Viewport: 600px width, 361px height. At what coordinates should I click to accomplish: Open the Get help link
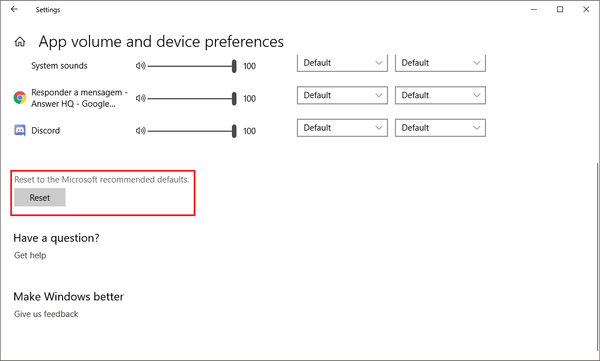[30, 255]
